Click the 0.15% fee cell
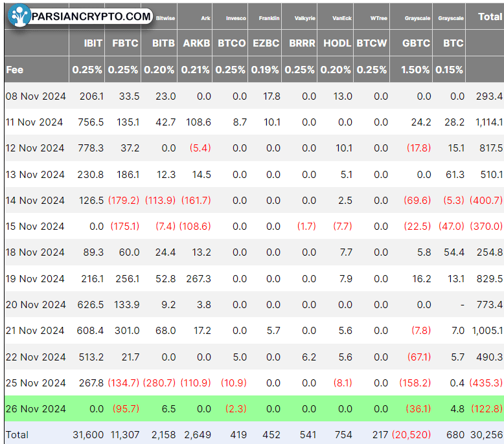504x444 pixels. pos(449,70)
